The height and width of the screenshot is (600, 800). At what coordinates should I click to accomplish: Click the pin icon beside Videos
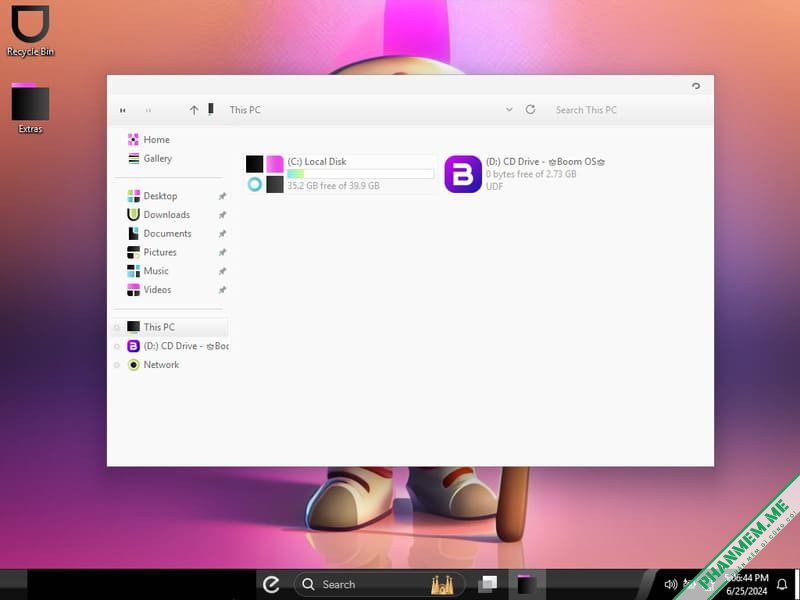click(222, 290)
